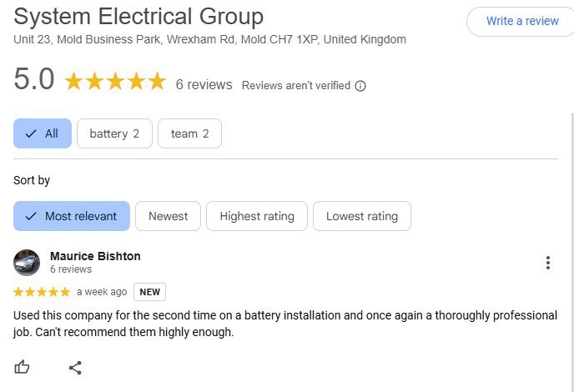Select the All filter chip

point(43,133)
